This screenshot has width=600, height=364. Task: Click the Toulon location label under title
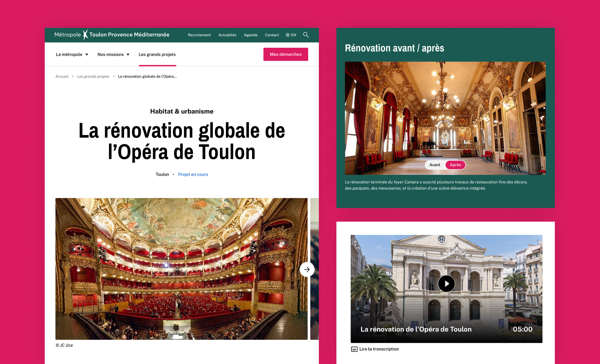pos(162,174)
